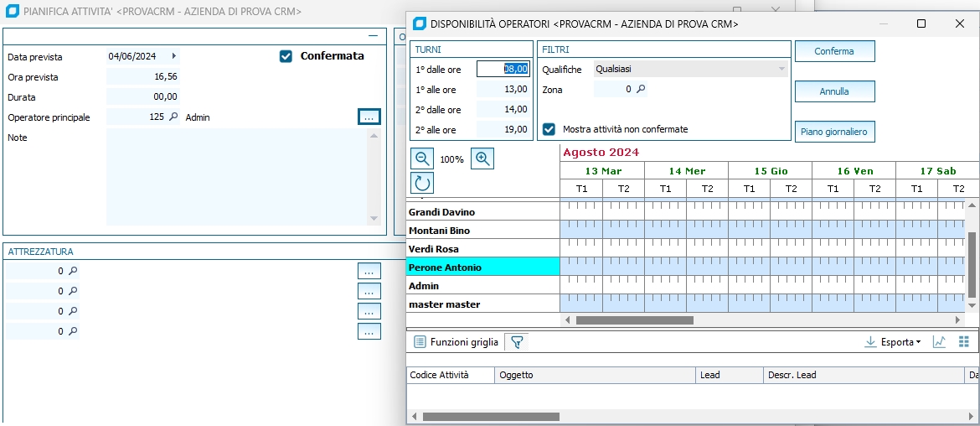Open third Attrezzatura lookup magnifier
Viewport: 980px width, 426px height.
[x=73, y=311]
